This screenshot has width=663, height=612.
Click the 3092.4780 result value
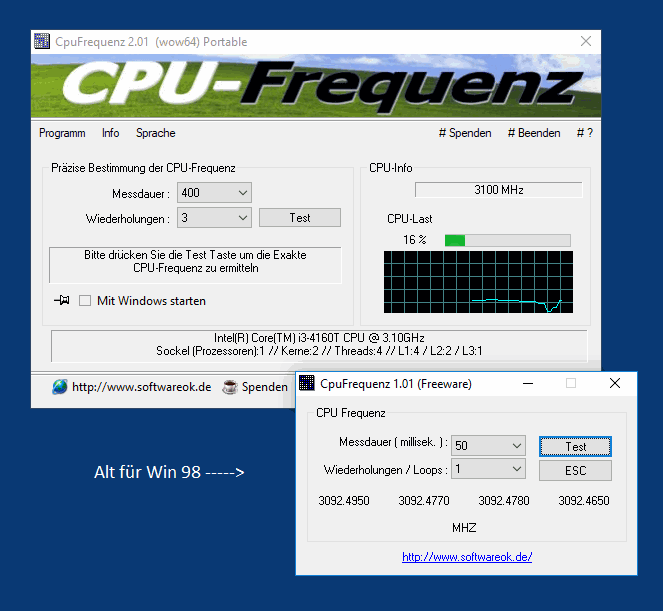(504, 501)
